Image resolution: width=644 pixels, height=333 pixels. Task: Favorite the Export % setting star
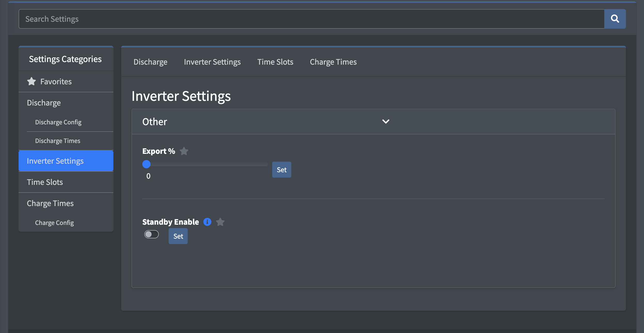[x=184, y=151]
